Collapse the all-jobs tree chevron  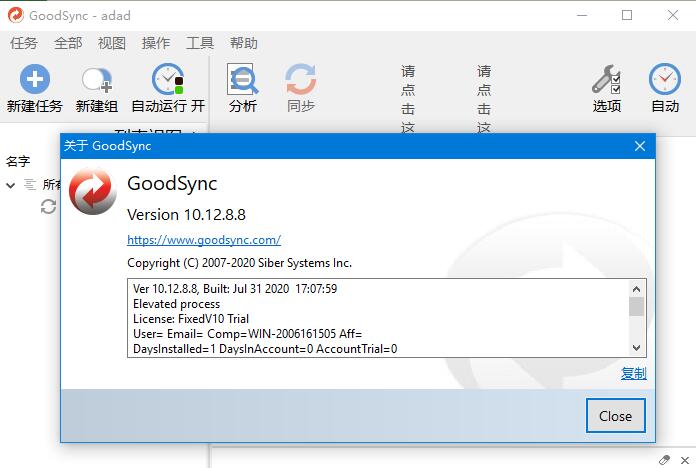click(11, 184)
